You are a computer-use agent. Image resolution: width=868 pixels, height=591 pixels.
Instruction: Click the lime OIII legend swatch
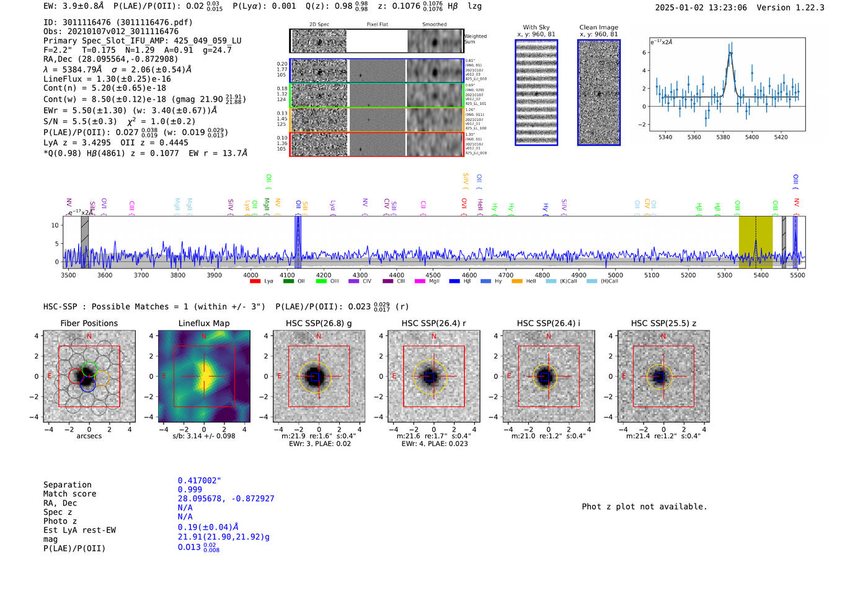click(x=321, y=282)
